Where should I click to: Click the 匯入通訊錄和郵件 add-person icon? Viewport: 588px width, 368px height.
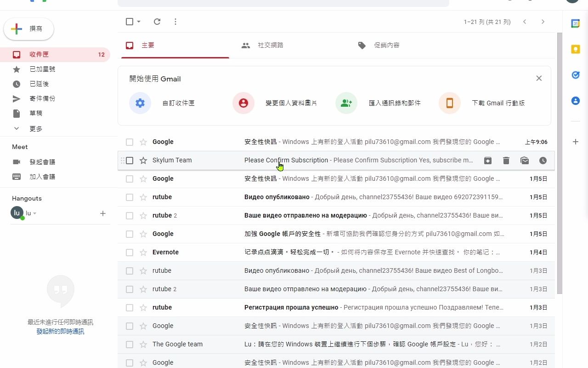[346, 103]
